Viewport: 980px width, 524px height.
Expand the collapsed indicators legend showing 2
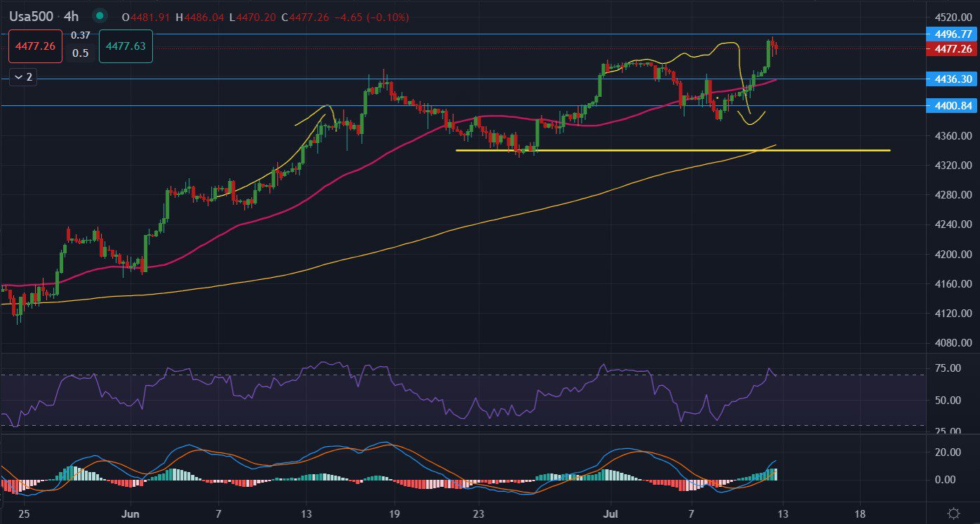coord(23,77)
